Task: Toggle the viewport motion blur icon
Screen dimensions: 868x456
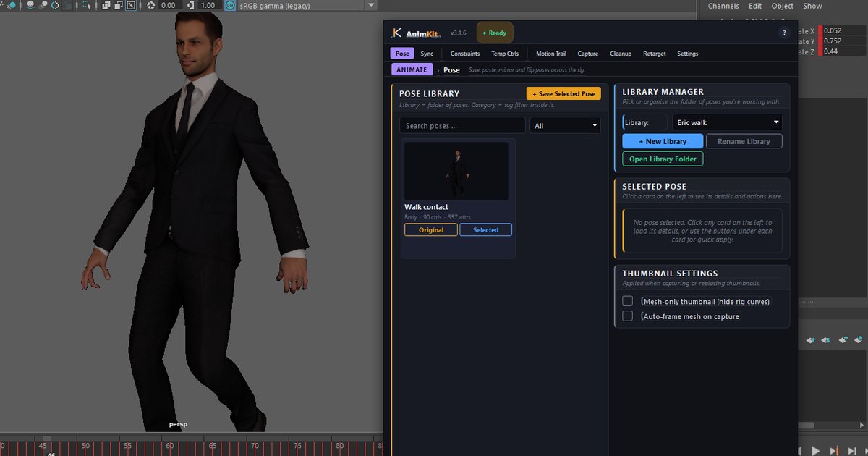Action: click(43, 5)
